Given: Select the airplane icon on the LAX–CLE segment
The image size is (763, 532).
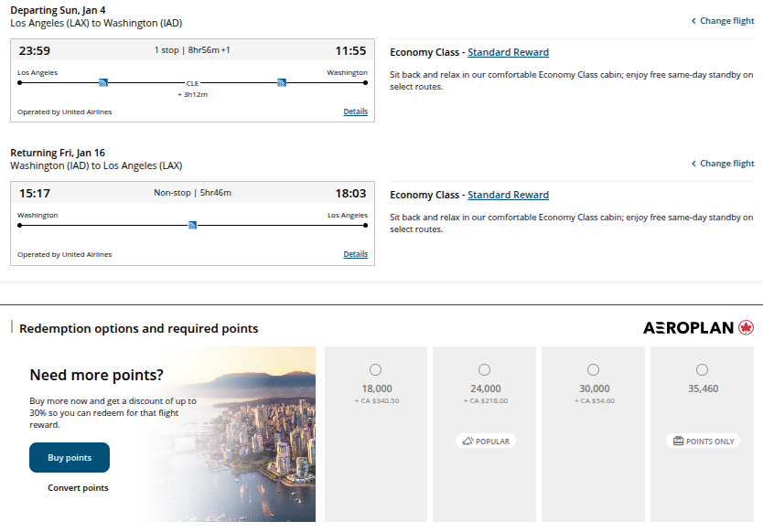Looking at the screenshot, I should pyautogui.click(x=103, y=81).
